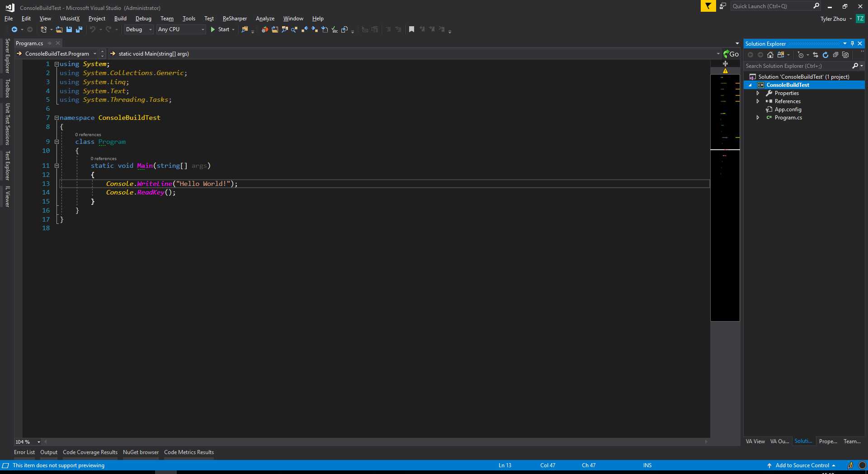Click the split editor handle above scrollbar
The height and width of the screenshot is (474, 868).
(725, 64)
